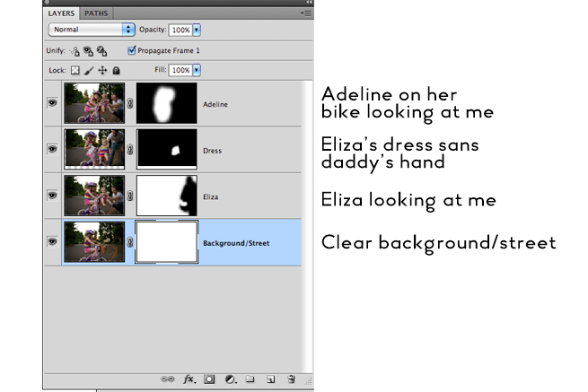Screen dimensions: 588x392
Task: Select the Background/Street layer mask thumbnail
Action: 166,242
